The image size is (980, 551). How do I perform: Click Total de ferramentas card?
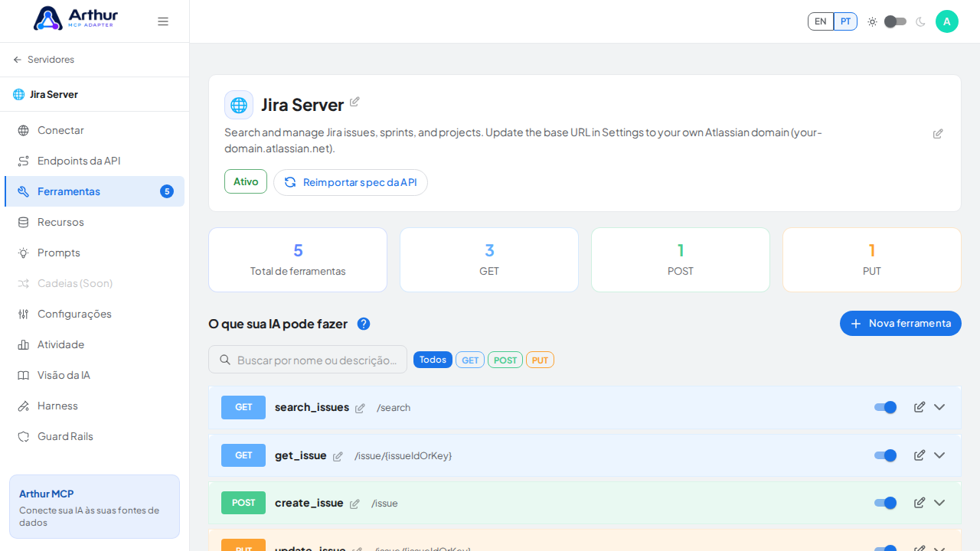click(298, 259)
